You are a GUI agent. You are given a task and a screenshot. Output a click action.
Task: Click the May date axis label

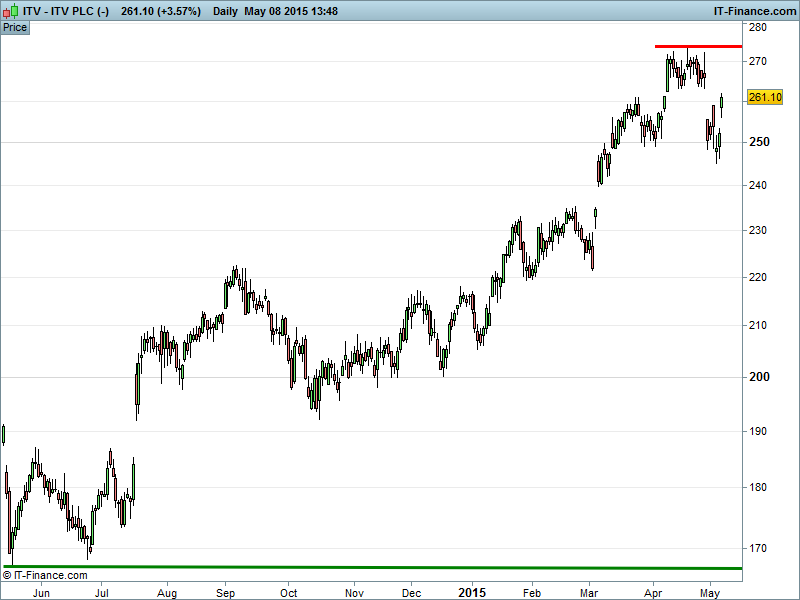click(x=710, y=593)
